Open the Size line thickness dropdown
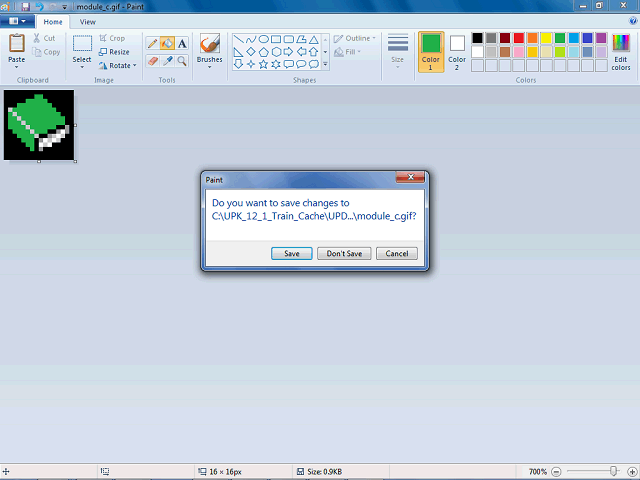Image resolution: width=640 pixels, height=480 pixels. (398, 51)
